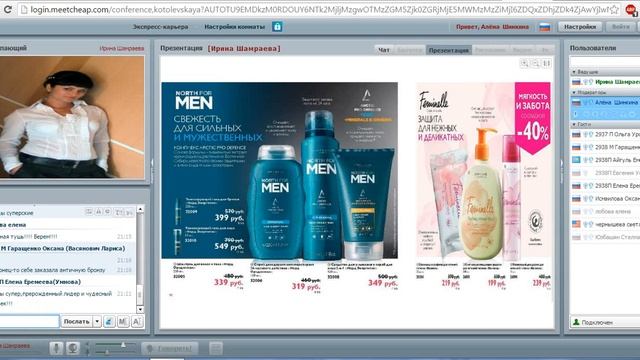Click П Елена Еремеева name in chat
Image resolution: width=640 pixels, height=360 pixels.
coord(40,282)
